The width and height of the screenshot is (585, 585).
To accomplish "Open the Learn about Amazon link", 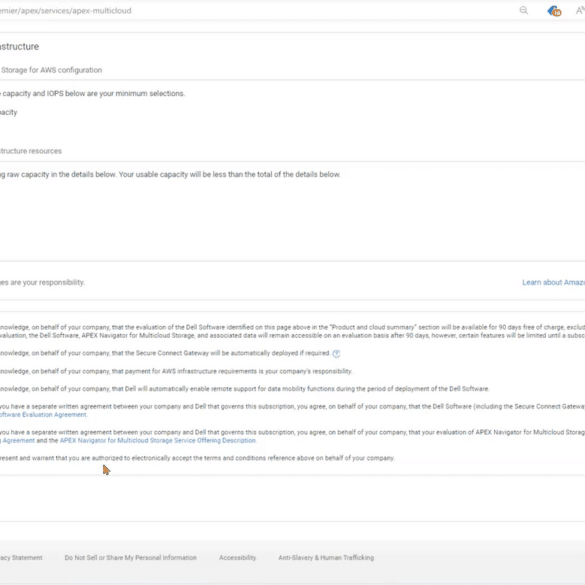I will (553, 282).
